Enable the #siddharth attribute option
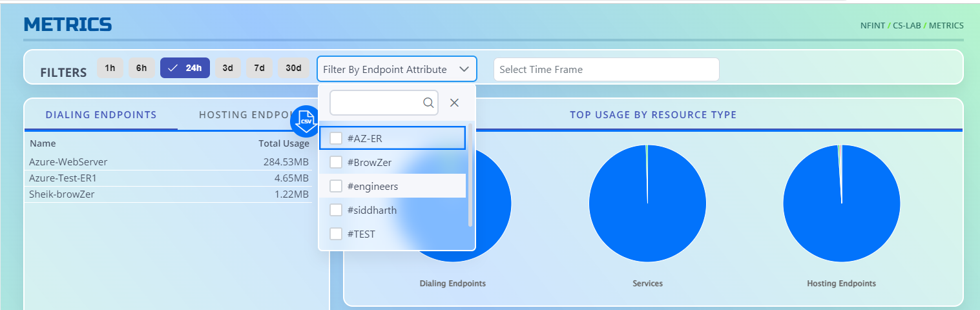 336,210
